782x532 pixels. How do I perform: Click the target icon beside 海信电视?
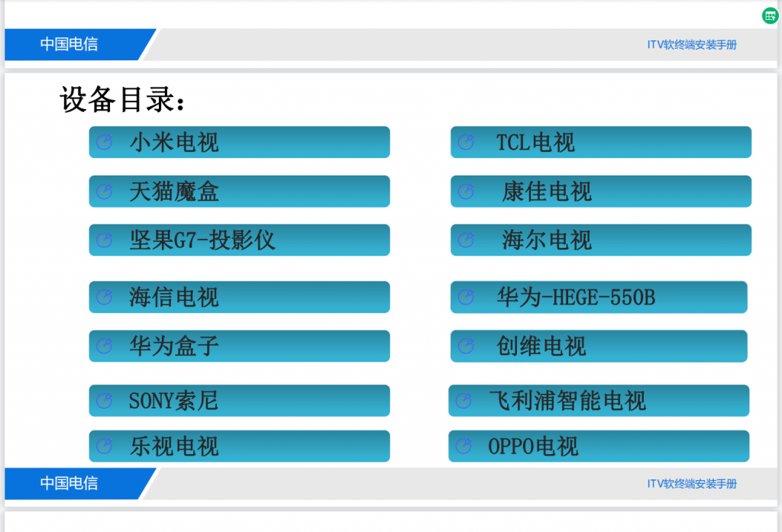click(x=104, y=297)
